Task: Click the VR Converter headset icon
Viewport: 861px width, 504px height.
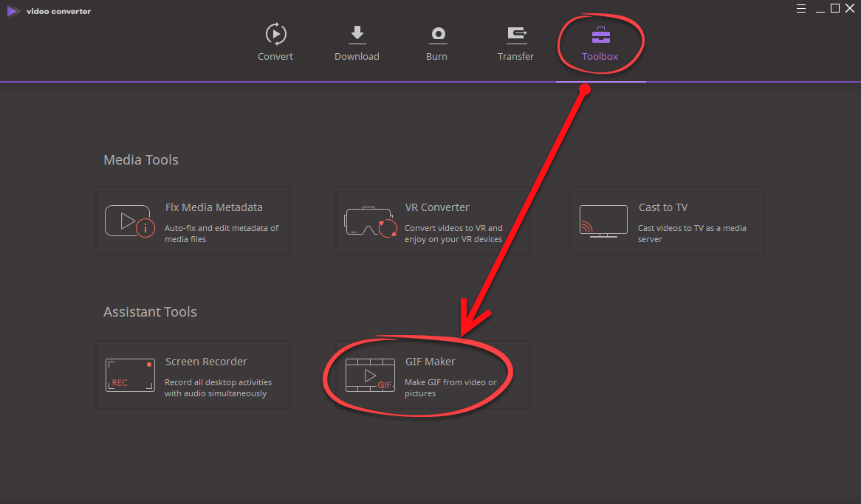Action: click(x=370, y=221)
